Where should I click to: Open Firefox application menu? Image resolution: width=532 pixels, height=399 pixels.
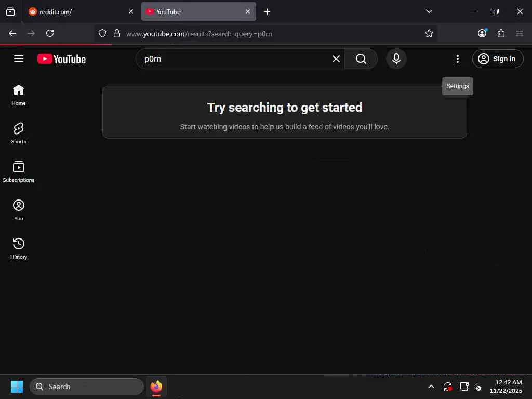[x=520, y=33]
